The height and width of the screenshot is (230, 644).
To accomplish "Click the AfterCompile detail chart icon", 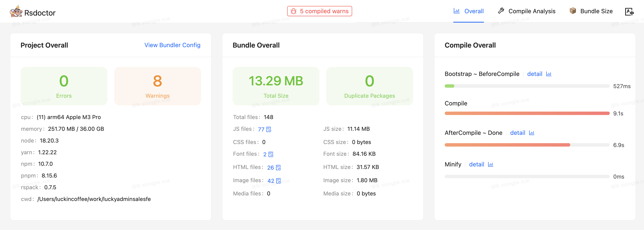I will (x=532, y=133).
